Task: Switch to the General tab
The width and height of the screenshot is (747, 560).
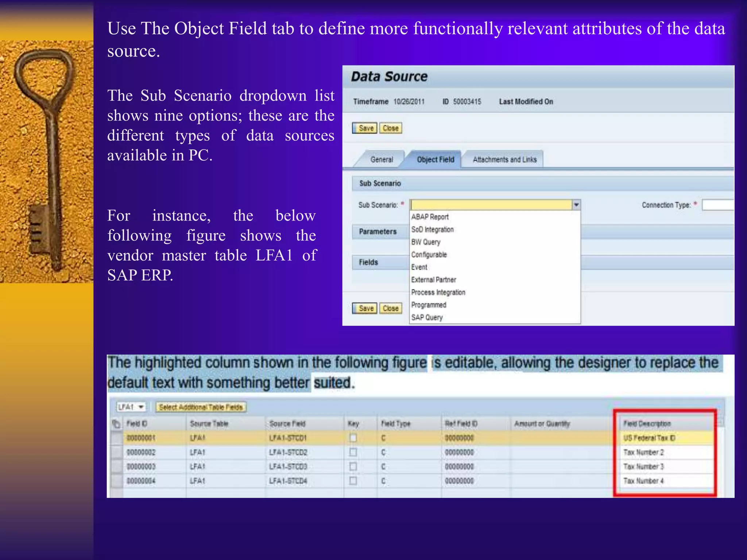Action: click(x=382, y=159)
